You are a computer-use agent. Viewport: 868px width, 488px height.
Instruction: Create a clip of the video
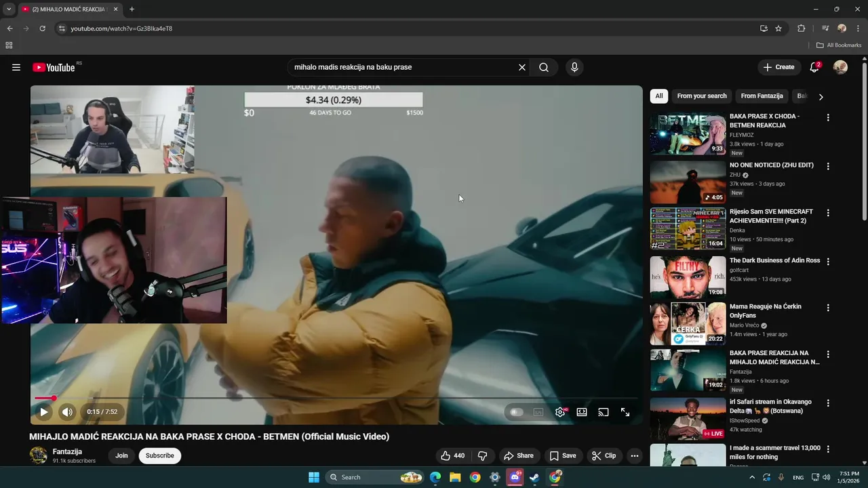click(604, 455)
